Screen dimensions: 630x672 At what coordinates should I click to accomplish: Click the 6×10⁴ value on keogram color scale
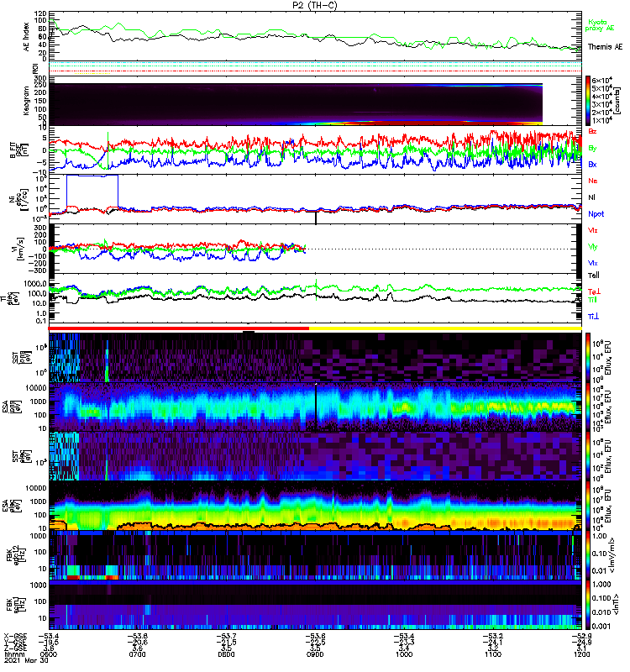click(x=601, y=81)
